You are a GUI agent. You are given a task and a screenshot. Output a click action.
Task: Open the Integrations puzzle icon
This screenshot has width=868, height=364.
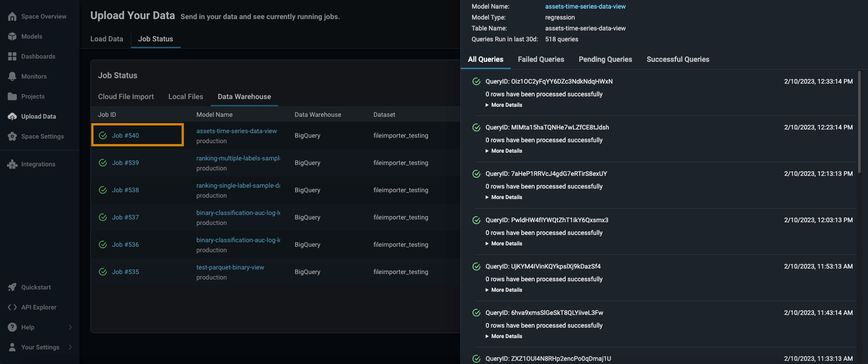tap(12, 164)
